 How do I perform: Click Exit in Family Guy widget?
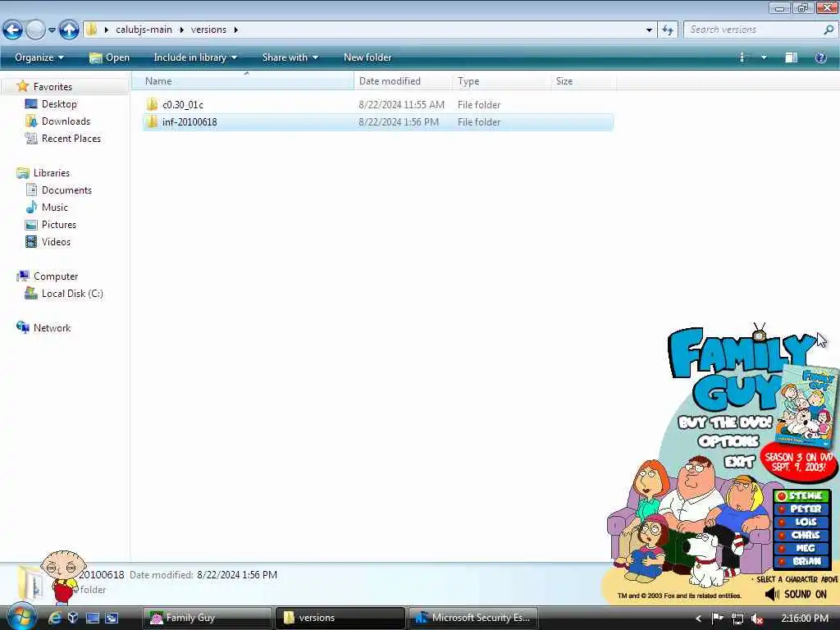(739, 461)
